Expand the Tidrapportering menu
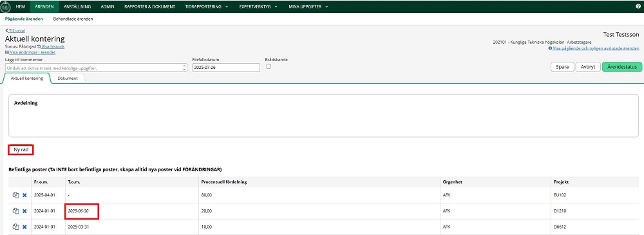This screenshot has width=644, height=235. click(x=207, y=6)
